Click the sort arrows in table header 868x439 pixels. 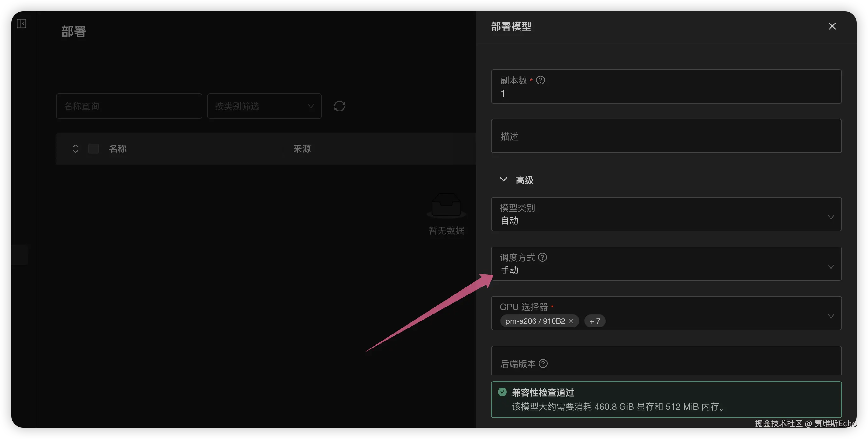click(75, 148)
